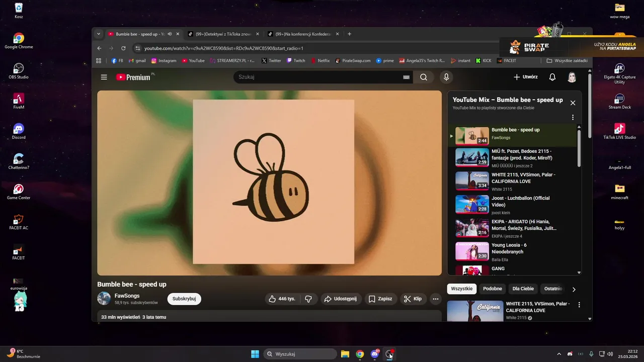Open the Netflix bookmark

(319, 60)
